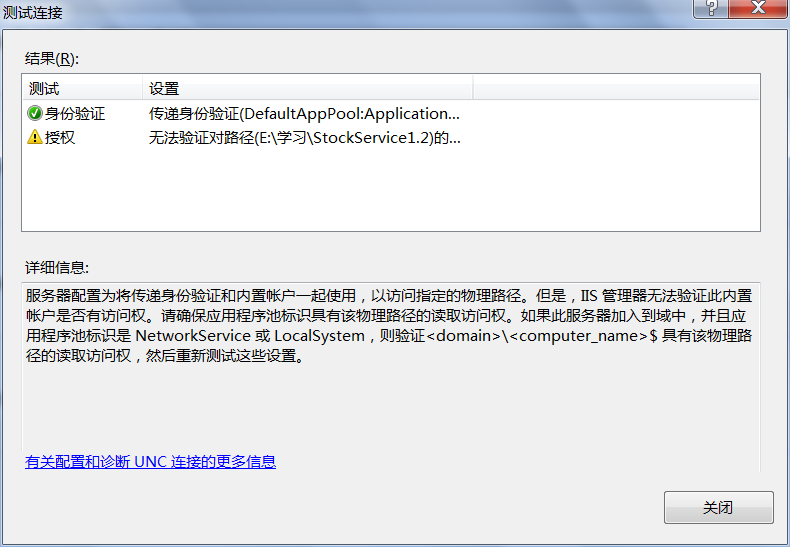
Task: Click the 详细信息: label
Action: pos(57,267)
